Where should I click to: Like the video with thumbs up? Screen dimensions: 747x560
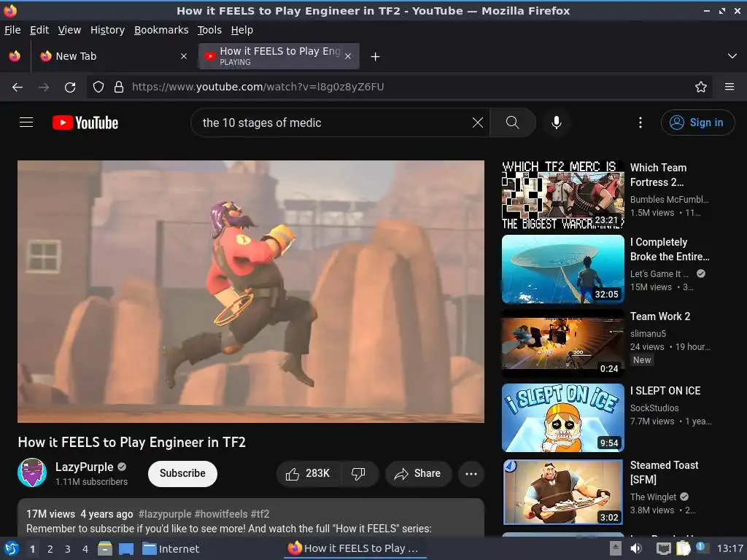(309, 473)
